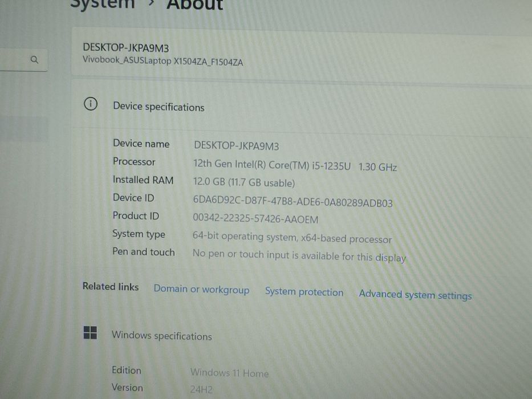Click the Device name label
Viewport: 532px width, 399px height.
[x=141, y=144]
